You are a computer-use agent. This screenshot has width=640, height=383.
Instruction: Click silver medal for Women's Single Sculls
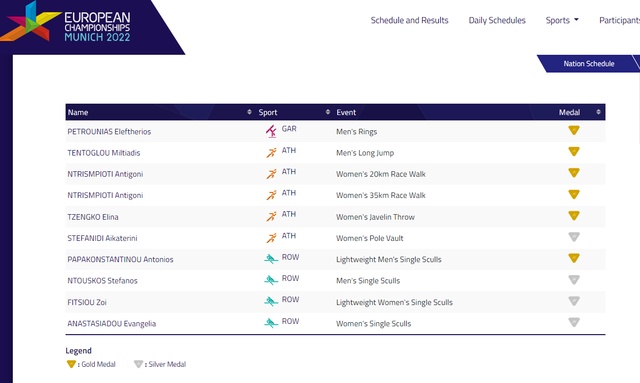[574, 322]
